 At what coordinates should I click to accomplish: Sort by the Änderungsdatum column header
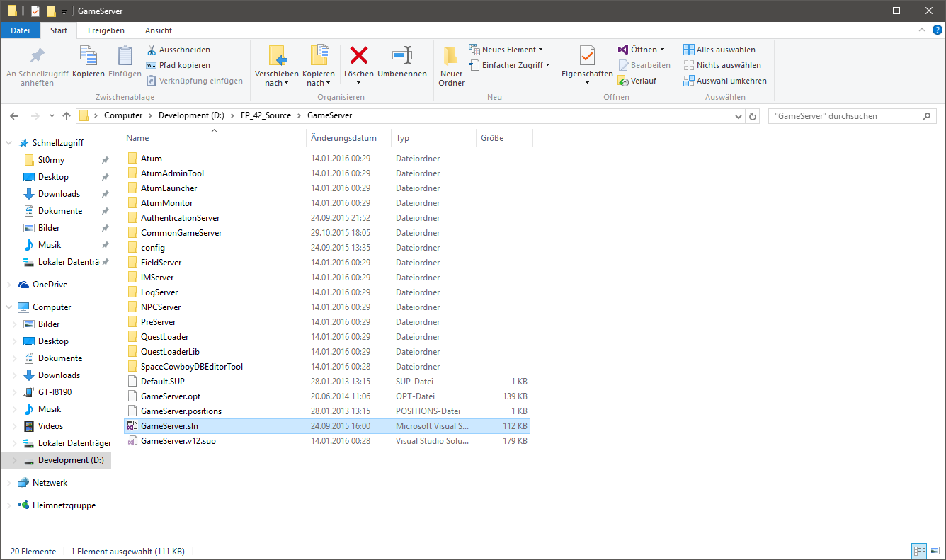click(348, 138)
